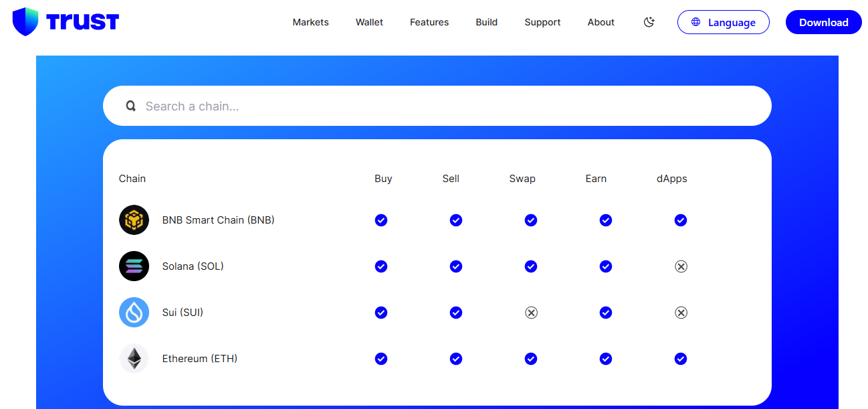Click the Swap column header
This screenshot has width=868, height=409.
pos(522,179)
